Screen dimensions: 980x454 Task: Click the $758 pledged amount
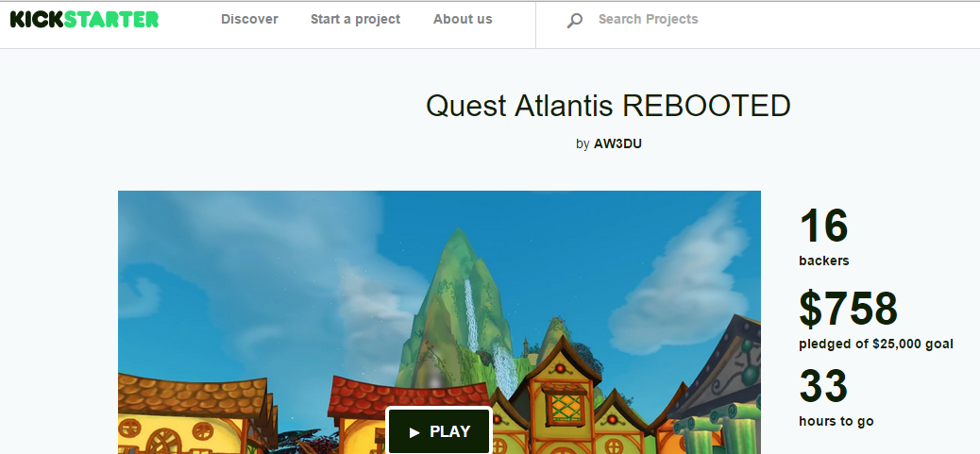(x=848, y=310)
